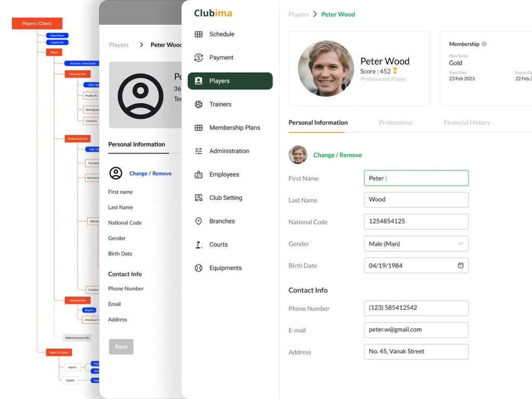
Task: Switch to the Professional tab
Action: coord(395,123)
